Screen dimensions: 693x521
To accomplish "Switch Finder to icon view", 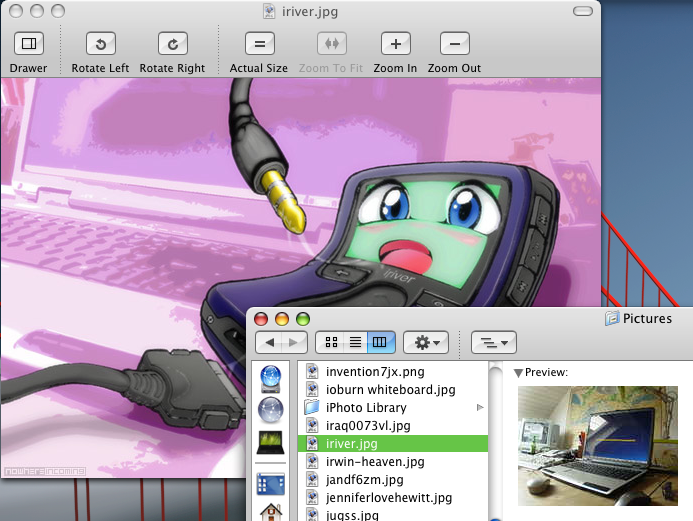I will (331, 342).
